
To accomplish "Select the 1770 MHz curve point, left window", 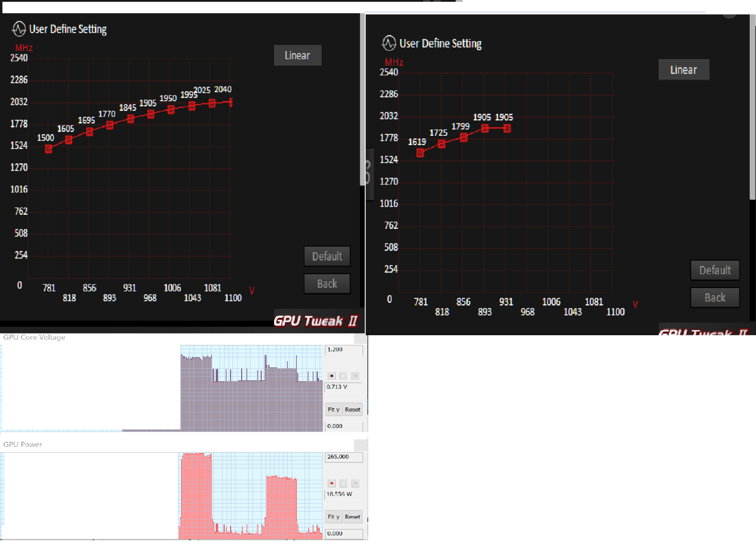I will pos(110,125).
